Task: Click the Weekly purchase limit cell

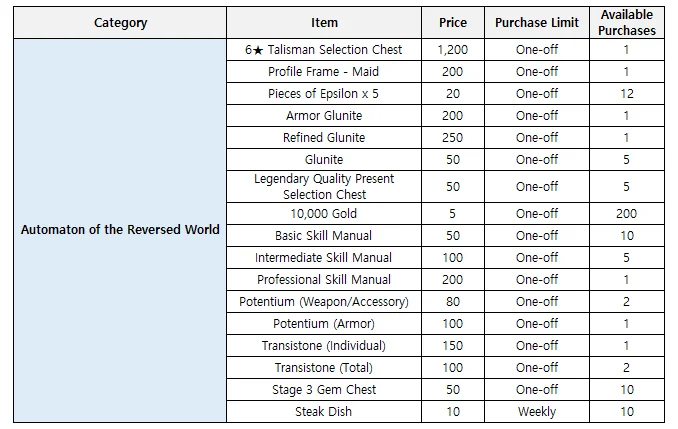Action: (x=537, y=411)
